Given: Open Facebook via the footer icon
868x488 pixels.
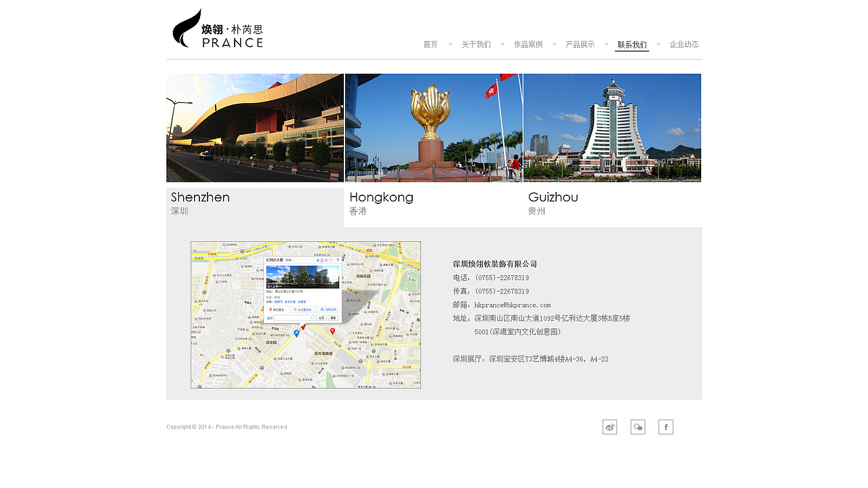Looking at the screenshot, I should point(665,427).
